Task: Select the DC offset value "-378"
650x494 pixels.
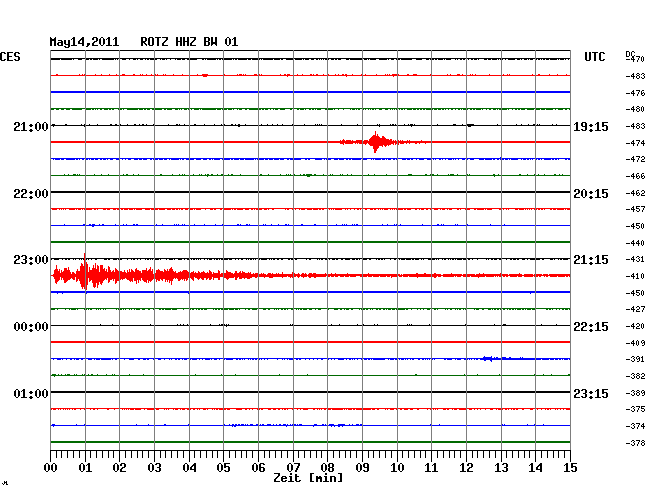Action: [x=635, y=443]
